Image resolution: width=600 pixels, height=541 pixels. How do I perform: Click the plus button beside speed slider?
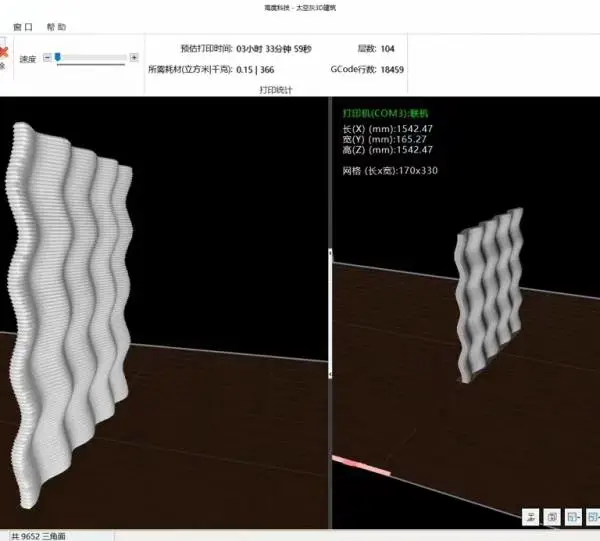(134, 58)
